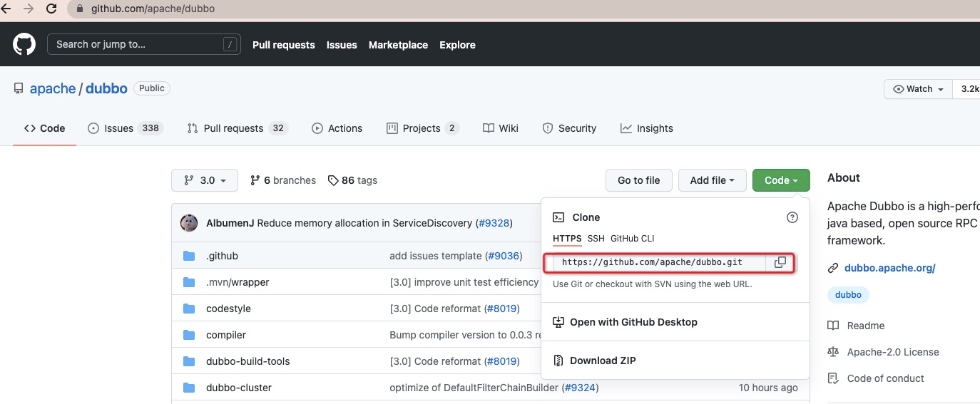
Task: Reload the page with the refresh icon
Action: click(51, 9)
